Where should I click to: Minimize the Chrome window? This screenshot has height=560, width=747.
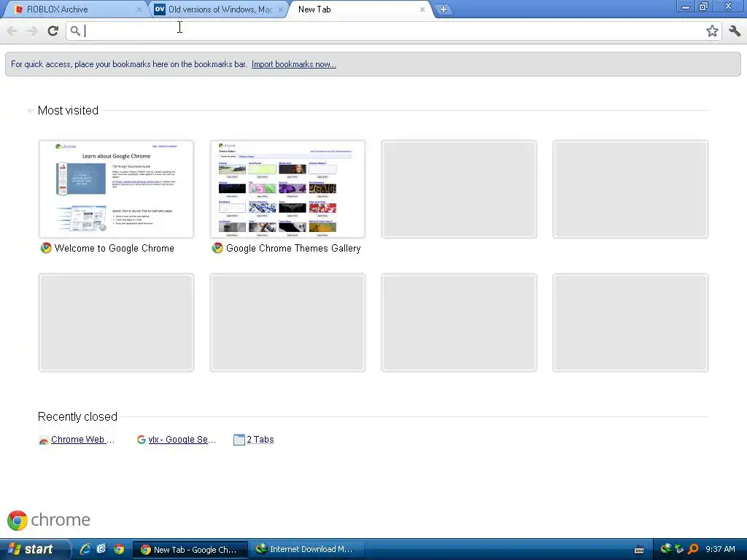[x=686, y=6]
